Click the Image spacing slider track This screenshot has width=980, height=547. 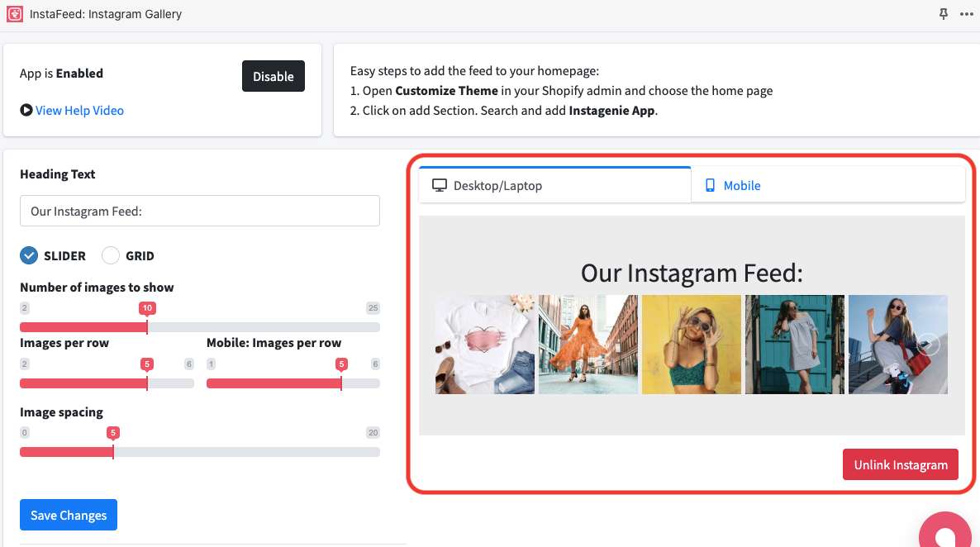pos(199,452)
